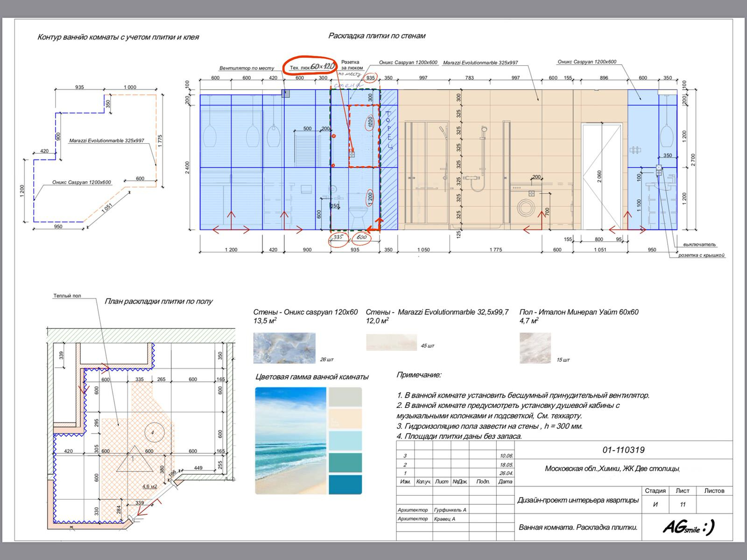Click the socket symbol inside the red hatch
747x560 pixels.
click(352, 154)
